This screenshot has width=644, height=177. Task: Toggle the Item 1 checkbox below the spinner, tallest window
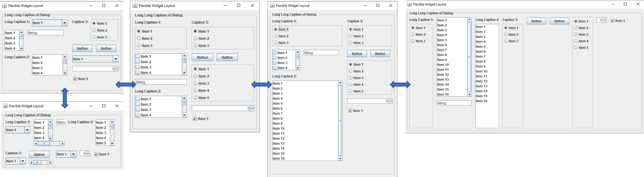pos(350,110)
